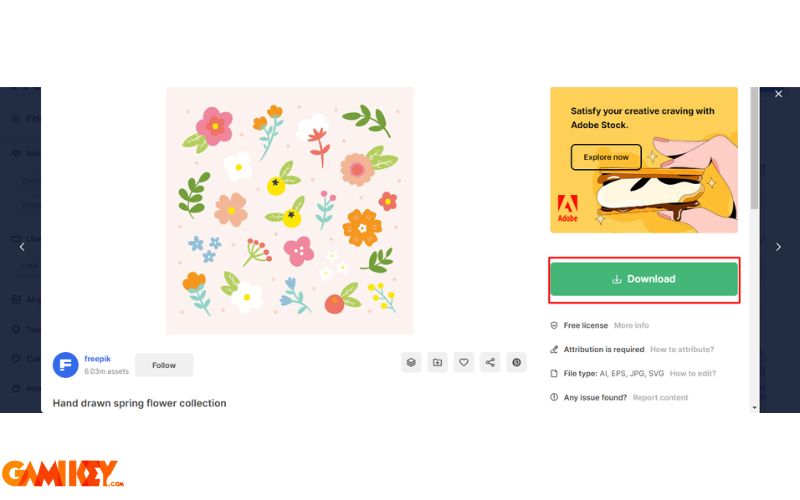Click the similar assets layers icon
This screenshot has height=500, width=800.
[x=411, y=362]
